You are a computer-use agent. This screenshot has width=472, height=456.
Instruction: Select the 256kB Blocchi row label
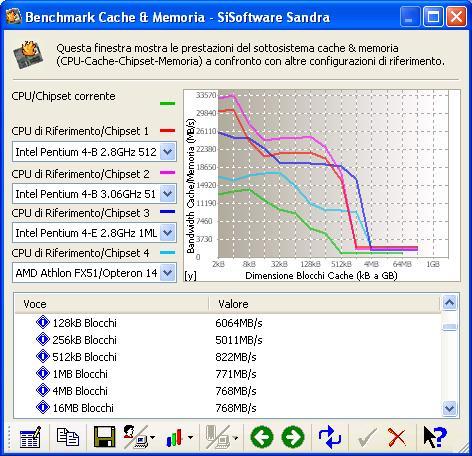click(x=85, y=340)
